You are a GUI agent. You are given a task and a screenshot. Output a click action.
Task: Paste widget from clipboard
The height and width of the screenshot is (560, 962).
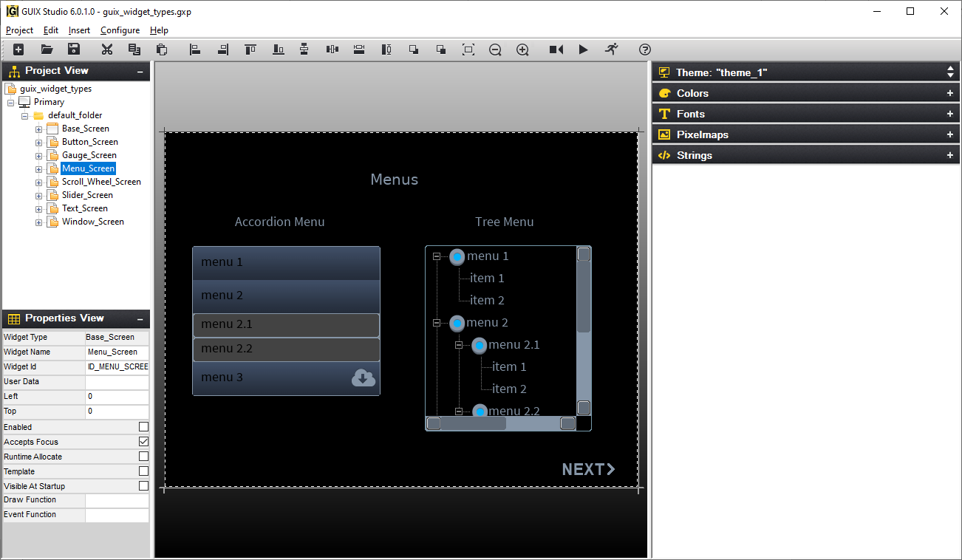[x=161, y=49]
